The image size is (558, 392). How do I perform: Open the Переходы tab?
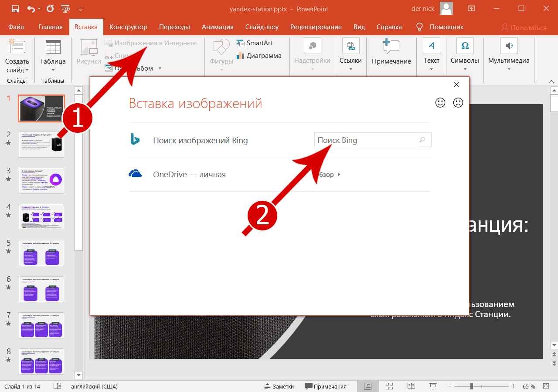174,27
